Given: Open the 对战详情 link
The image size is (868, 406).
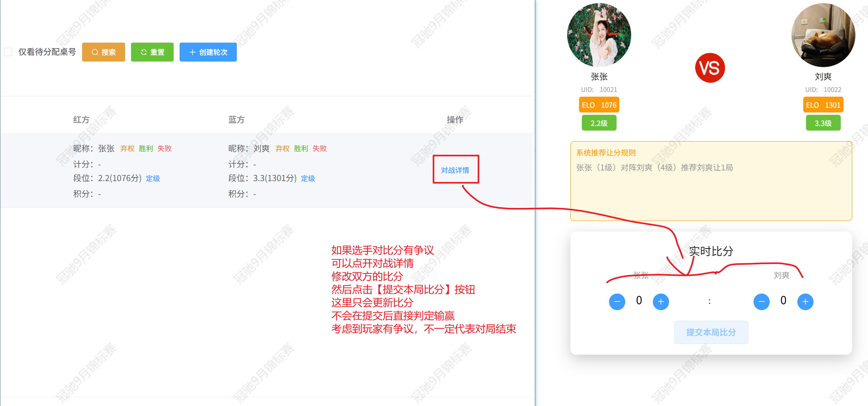Looking at the screenshot, I should tap(455, 170).
